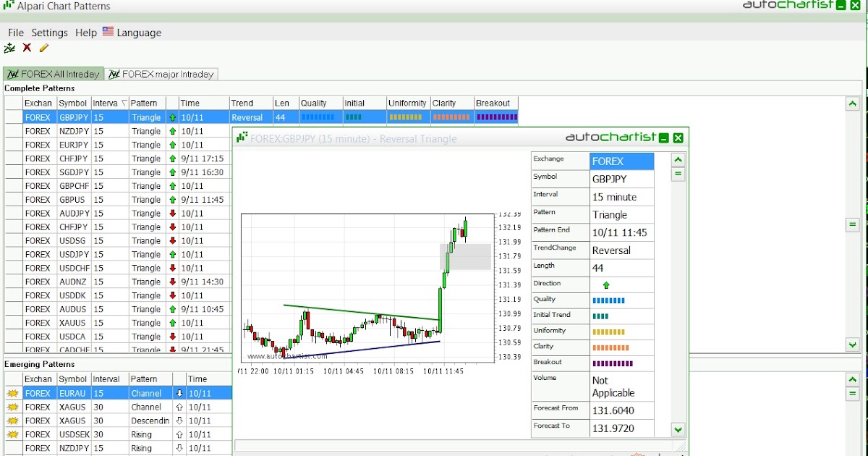This screenshot has width=868, height=456.
Task: Select the USDSEK Rising emerging pattern row
Action: tap(118, 434)
